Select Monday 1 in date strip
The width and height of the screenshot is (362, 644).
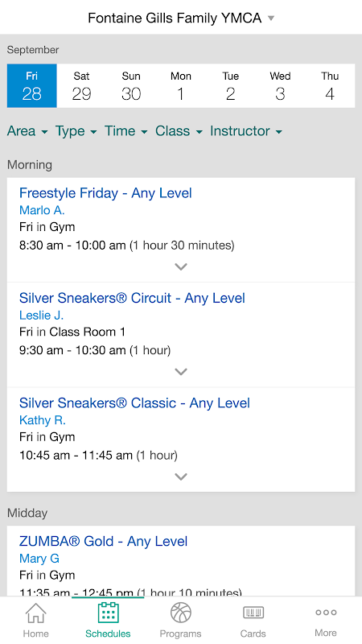point(180,86)
